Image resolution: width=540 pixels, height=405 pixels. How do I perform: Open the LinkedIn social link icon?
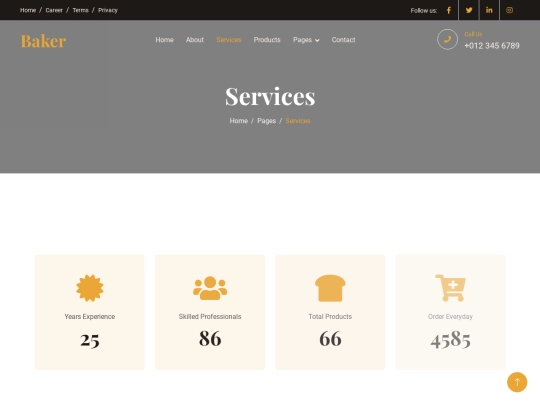click(489, 10)
